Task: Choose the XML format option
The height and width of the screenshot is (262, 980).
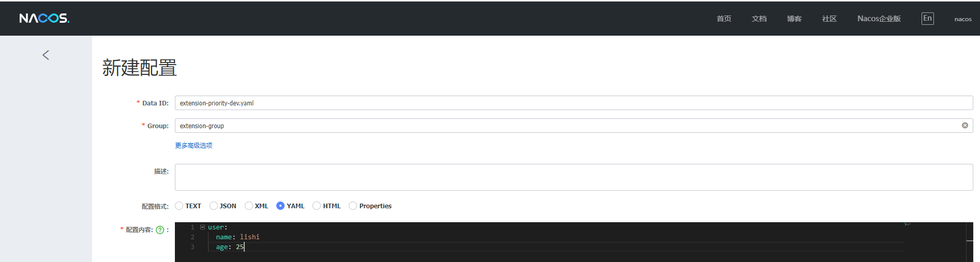Action: [x=249, y=206]
